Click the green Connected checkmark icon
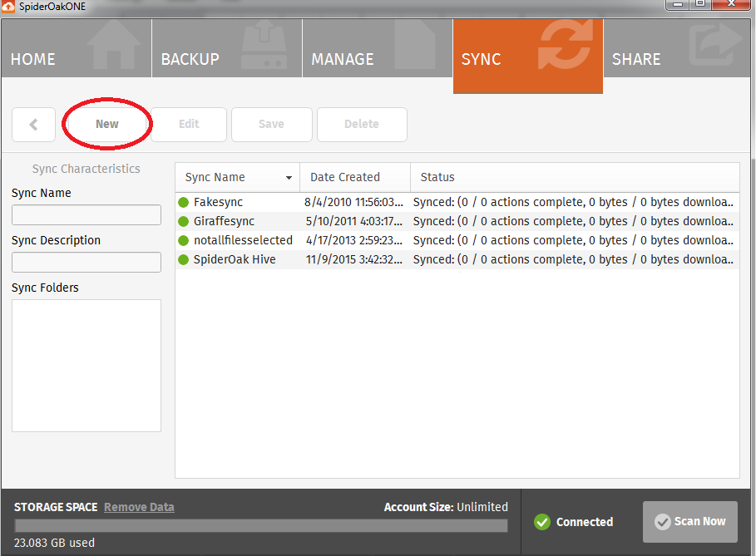The width and height of the screenshot is (756, 556). [542, 522]
